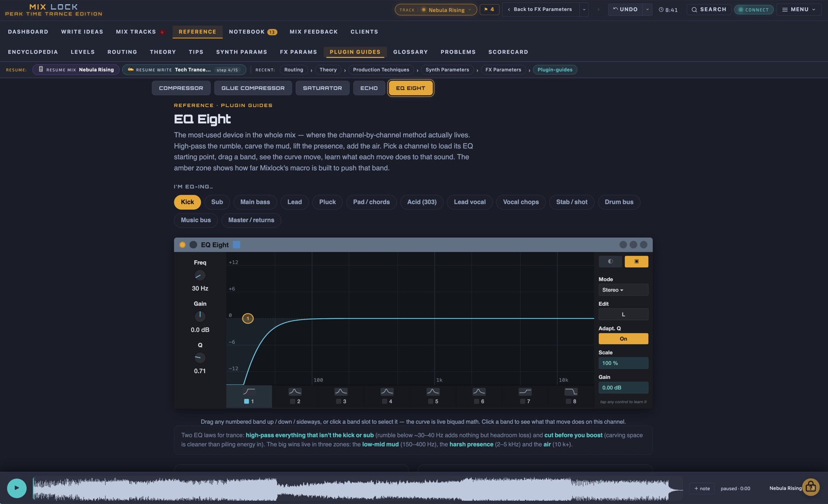Click the forward navigation chevron
This screenshot has width=828, height=504.
[x=598, y=10]
